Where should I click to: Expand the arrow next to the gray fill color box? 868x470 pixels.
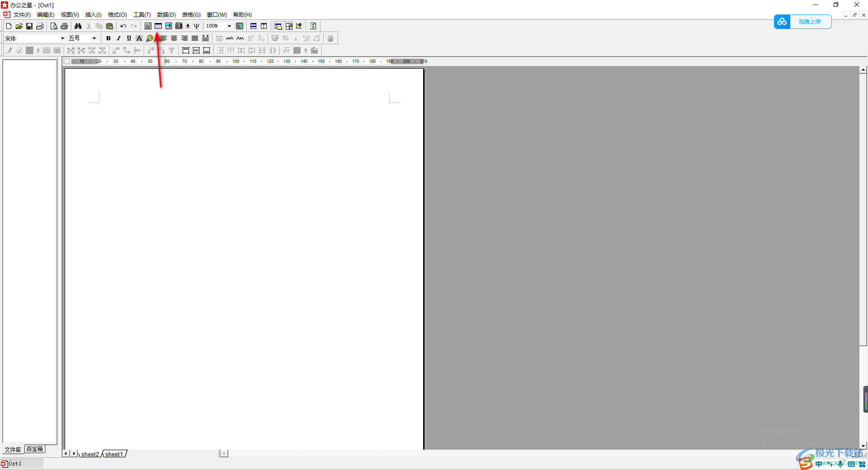click(x=306, y=51)
